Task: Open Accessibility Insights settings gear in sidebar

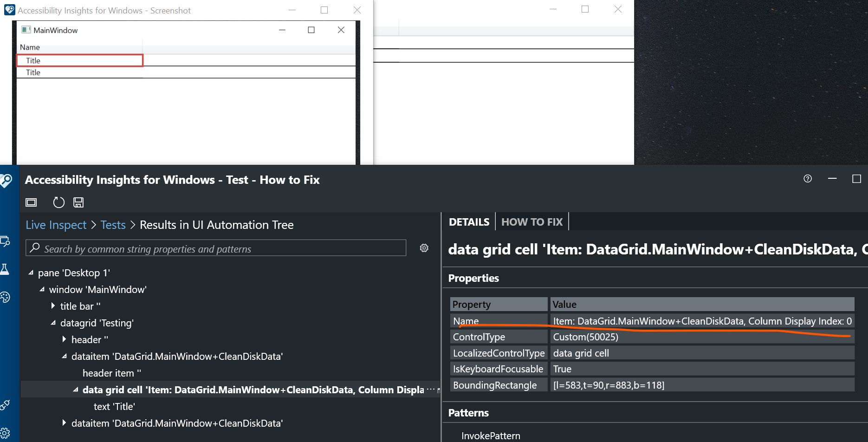Action: (x=6, y=432)
